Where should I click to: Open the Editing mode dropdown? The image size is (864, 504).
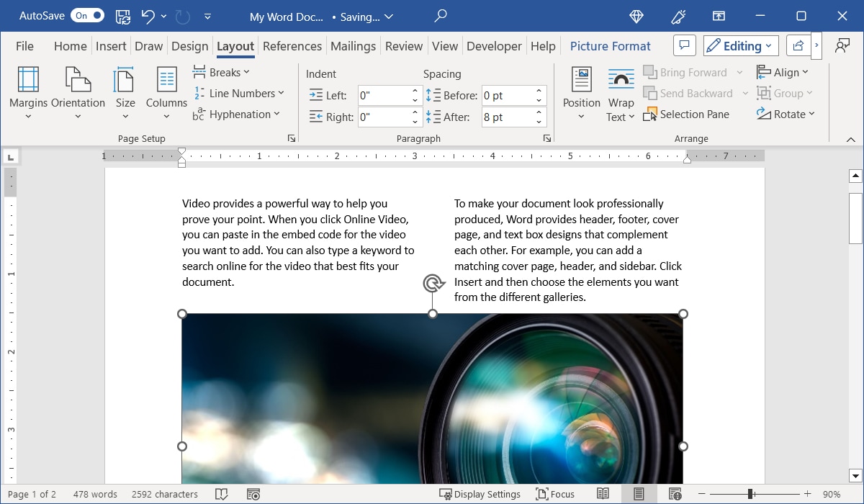(x=740, y=45)
